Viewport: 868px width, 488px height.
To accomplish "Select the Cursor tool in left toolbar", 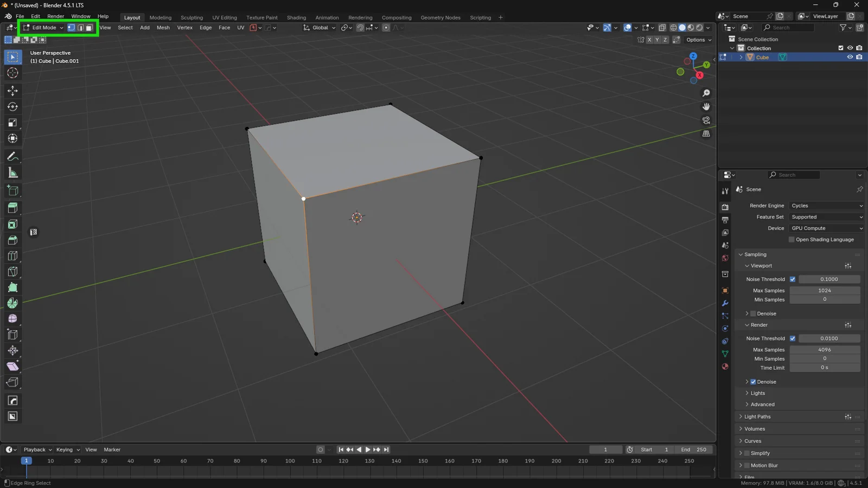I will pos(12,73).
